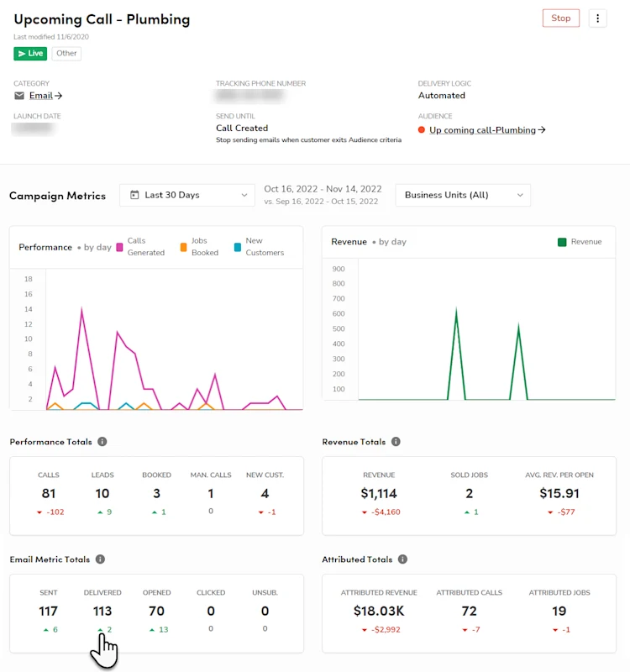
Task: Click the CALLS total value 81
Action: coord(49,494)
